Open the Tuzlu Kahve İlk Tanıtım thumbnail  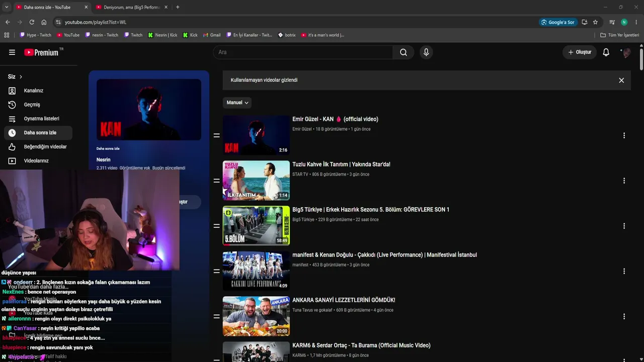pos(256,180)
